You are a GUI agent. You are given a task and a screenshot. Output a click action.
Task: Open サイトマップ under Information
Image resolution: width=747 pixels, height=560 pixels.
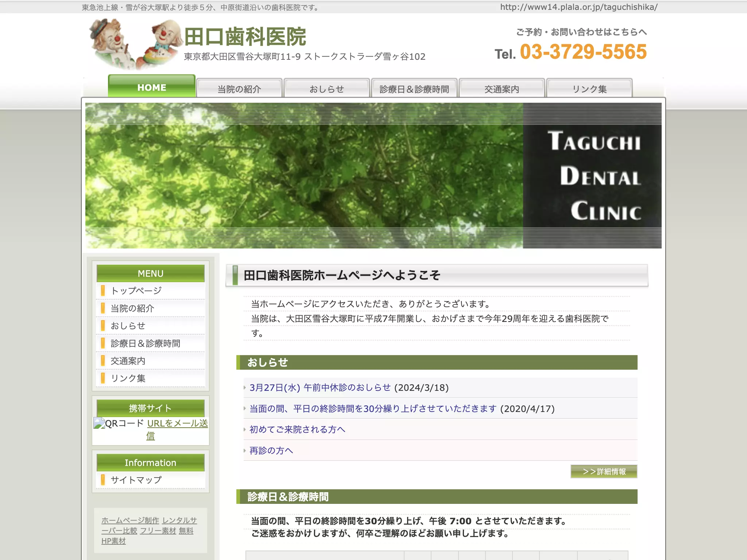click(x=151, y=480)
